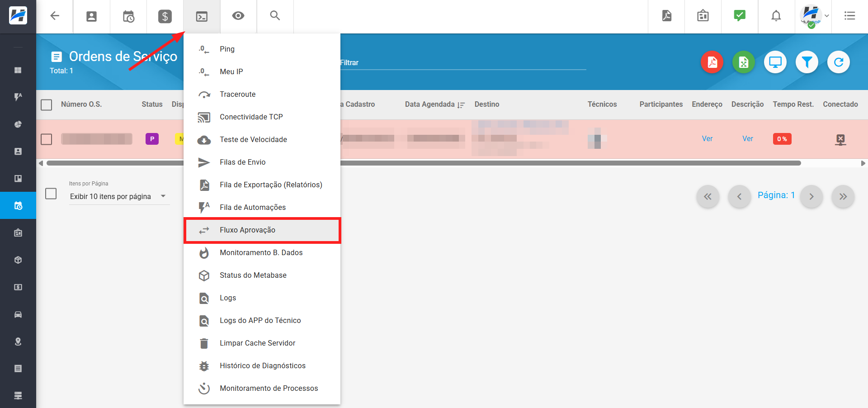Click the disconnected status icon in row
The width and height of the screenshot is (868, 408).
(x=840, y=139)
